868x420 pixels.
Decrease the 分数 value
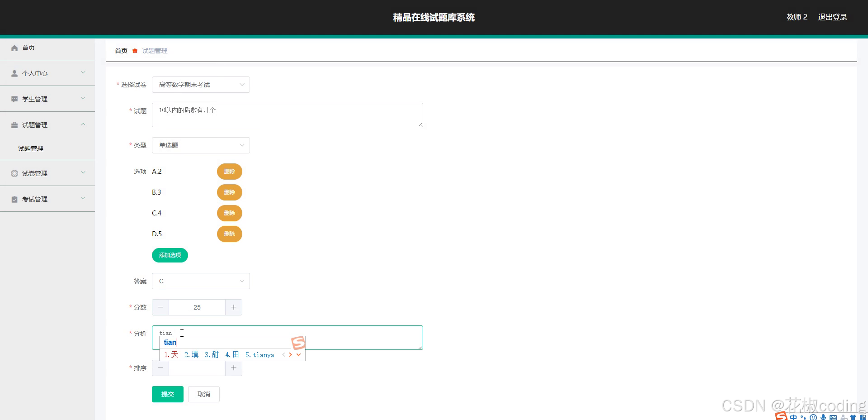tap(160, 307)
